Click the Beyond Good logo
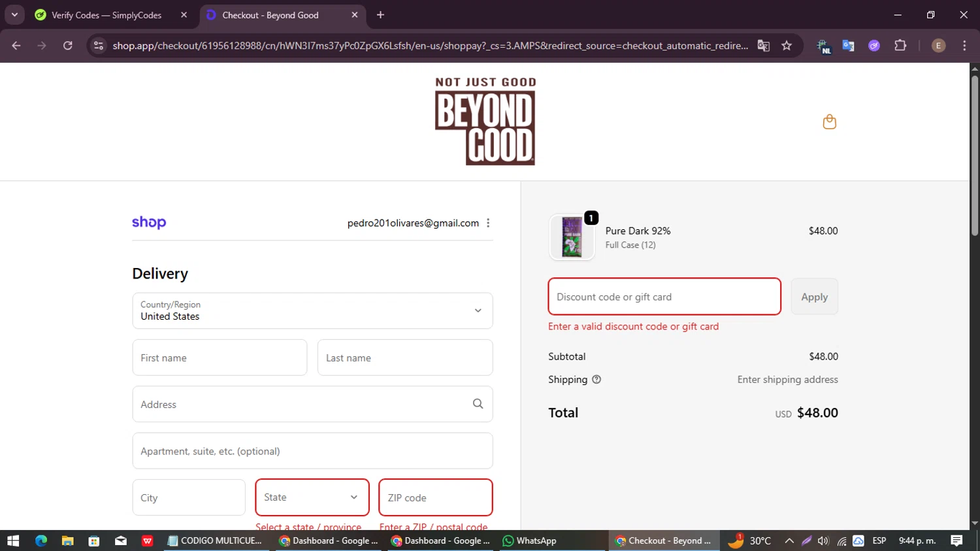This screenshot has width=980, height=551. [x=485, y=122]
